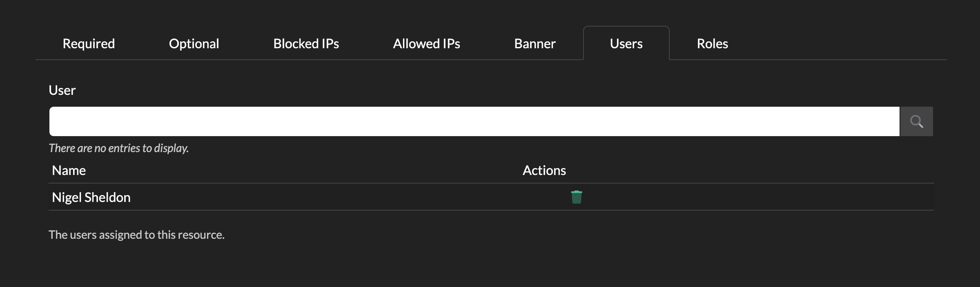The image size is (980, 287).
Task: Click the active Users tab
Action: coord(626,44)
